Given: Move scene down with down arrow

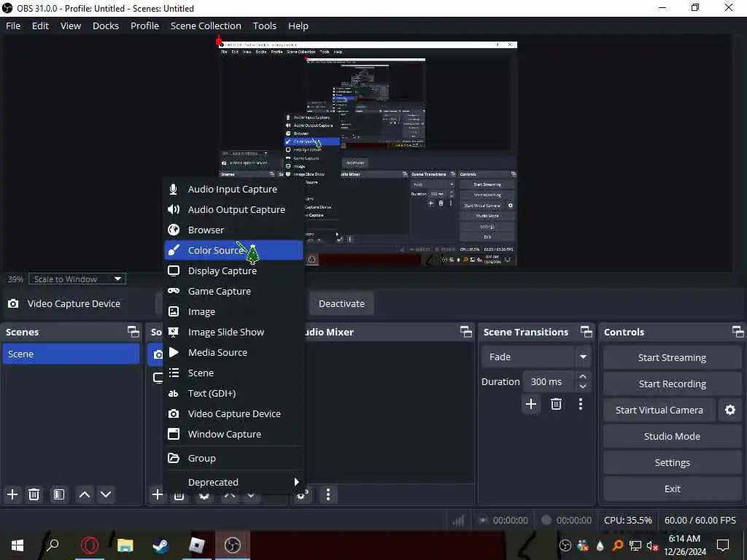Looking at the screenshot, I should coord(106,494).
